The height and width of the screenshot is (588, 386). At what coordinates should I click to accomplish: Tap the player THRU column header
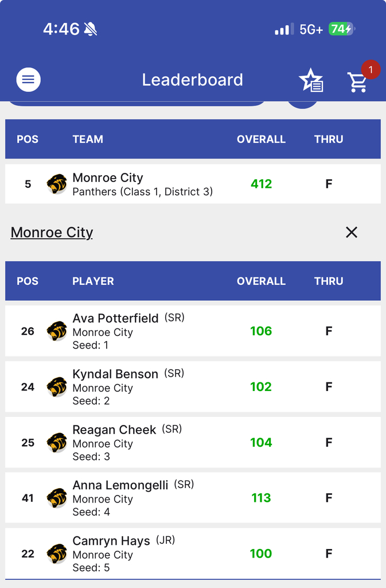click(329, 281)
